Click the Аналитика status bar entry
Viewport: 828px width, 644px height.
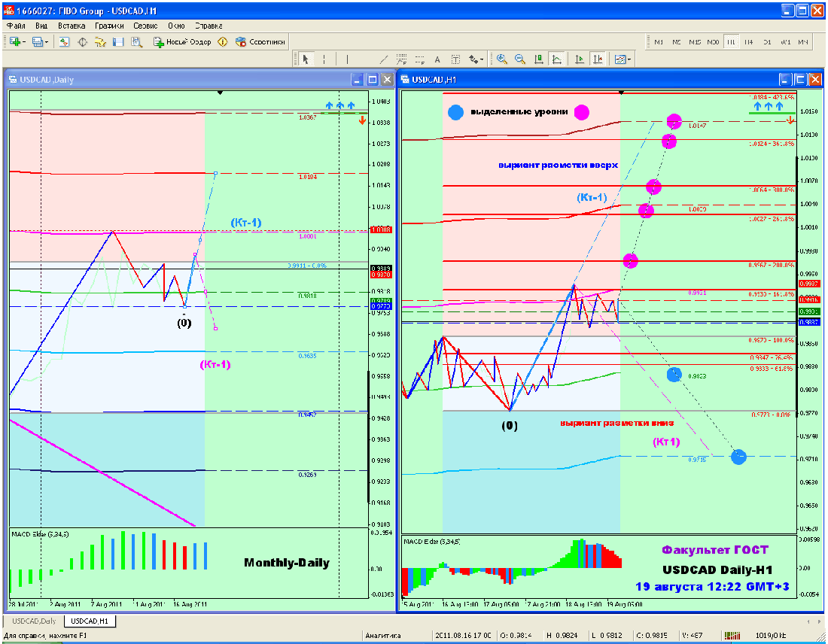pyautogui.click(x=383, y=636)
